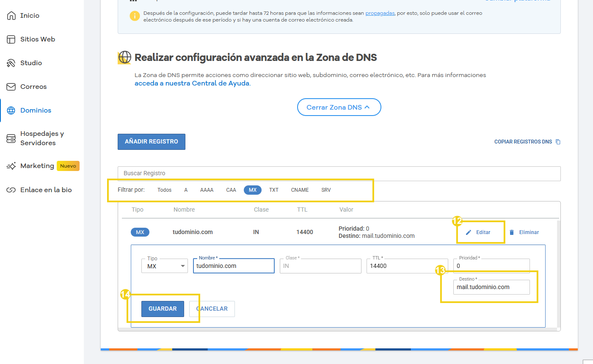Show all records with Todos filter

coord(164,190)
